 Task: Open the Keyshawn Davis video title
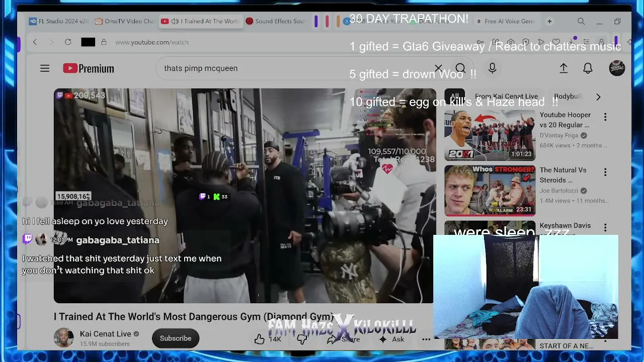pos(565,226)
